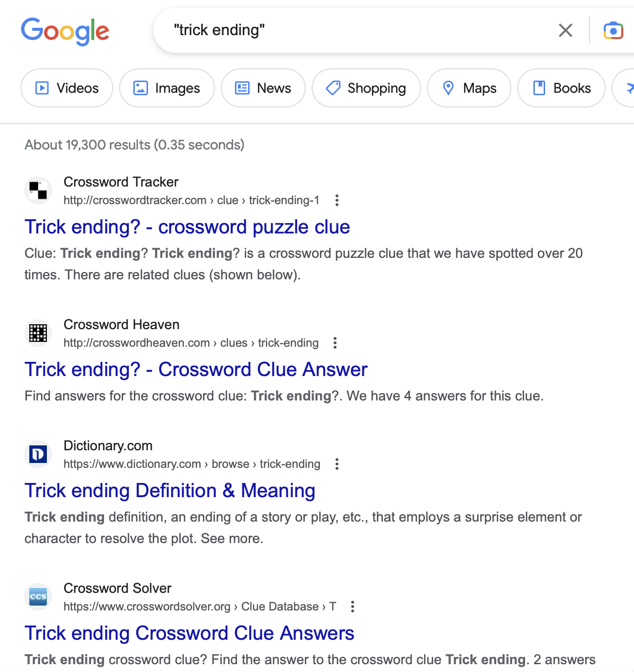Click the Crossword Solver favicon

tap(38, 596)
